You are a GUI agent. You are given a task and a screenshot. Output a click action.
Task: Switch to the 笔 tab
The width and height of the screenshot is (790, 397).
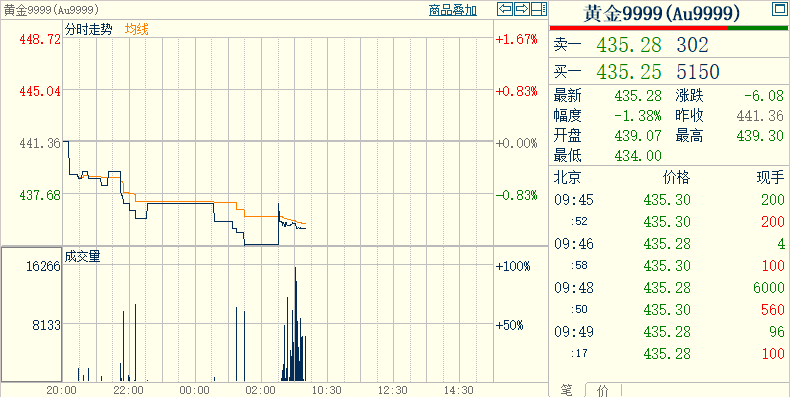pos(567,390)
